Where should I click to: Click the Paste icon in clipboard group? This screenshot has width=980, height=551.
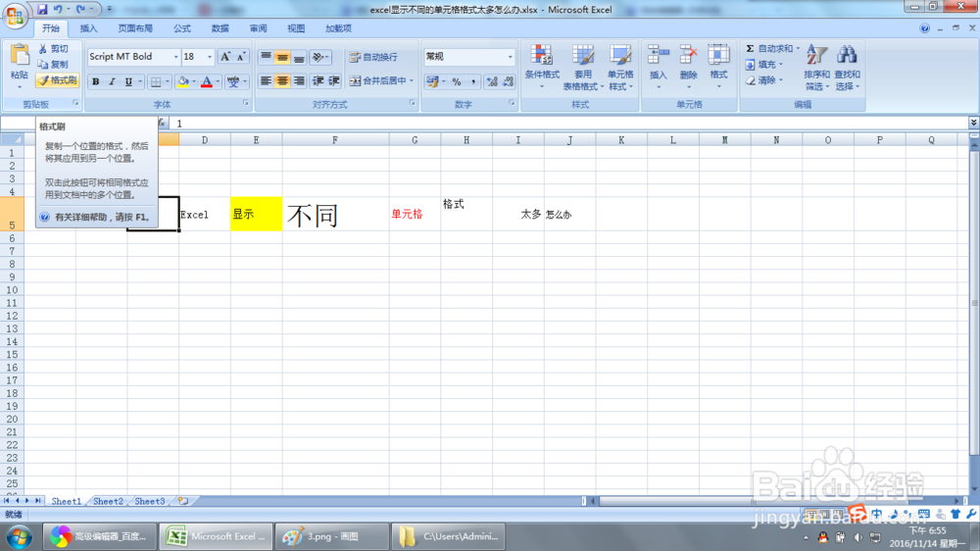(20, 56)
